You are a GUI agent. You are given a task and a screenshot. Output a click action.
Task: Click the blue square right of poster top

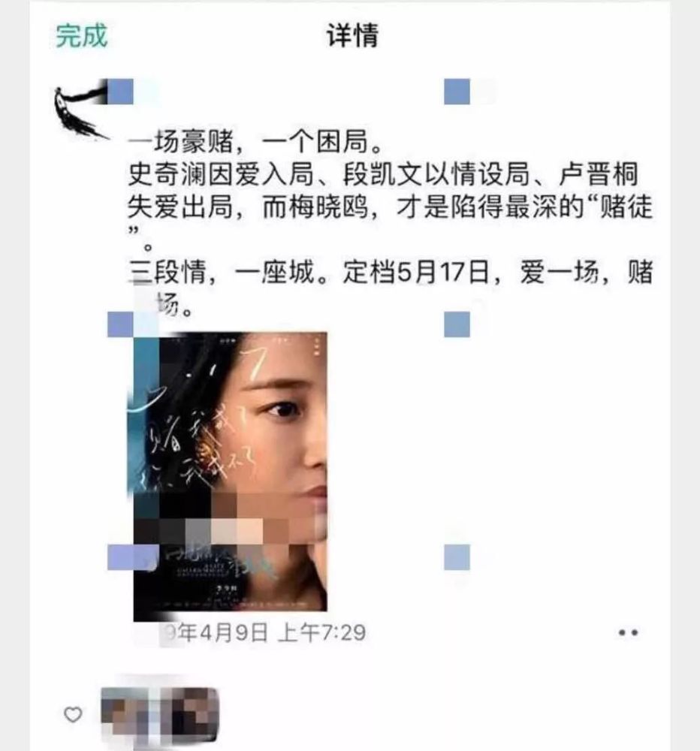pos(457,324)
